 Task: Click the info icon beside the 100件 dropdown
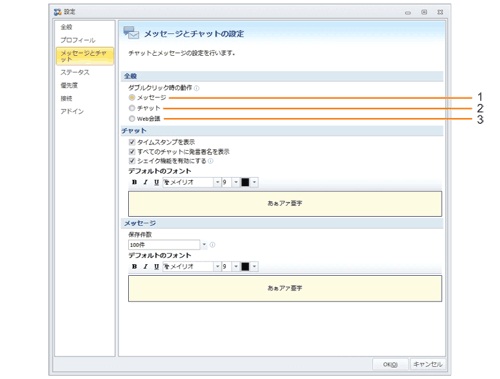pyautogui.click(x=212, y=245)
